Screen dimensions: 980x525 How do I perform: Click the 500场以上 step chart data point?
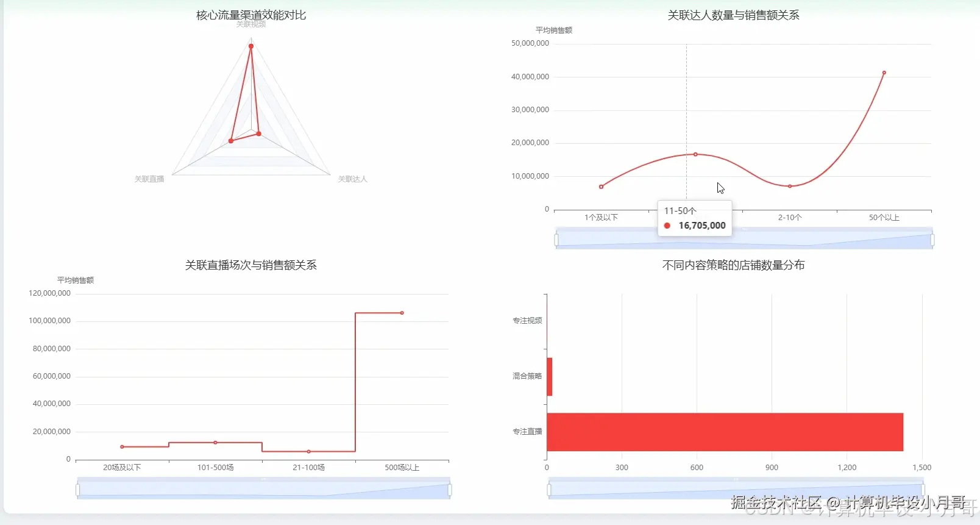pyautogui.click(x=402, y=313)
